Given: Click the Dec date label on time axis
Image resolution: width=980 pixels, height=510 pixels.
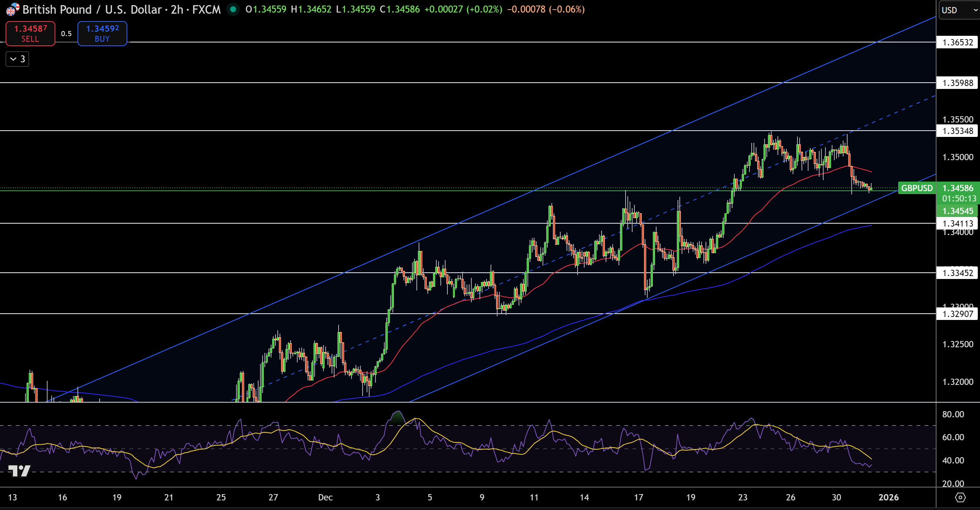Looking at the screenshot, I should coord(325,497).
